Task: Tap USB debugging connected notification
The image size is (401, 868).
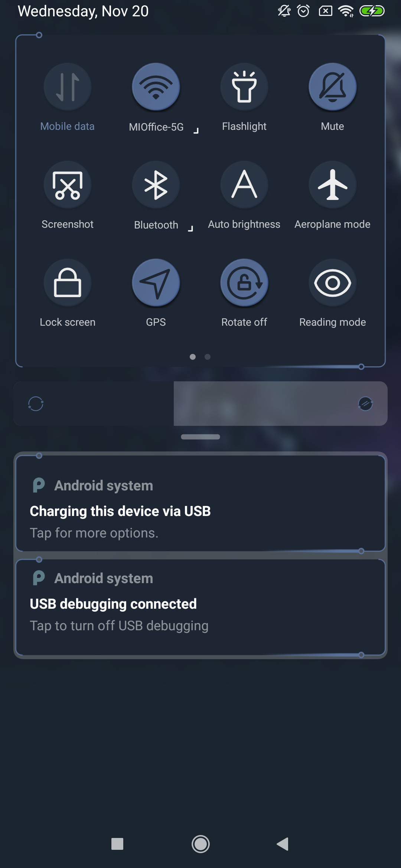Action: (200, 607)
